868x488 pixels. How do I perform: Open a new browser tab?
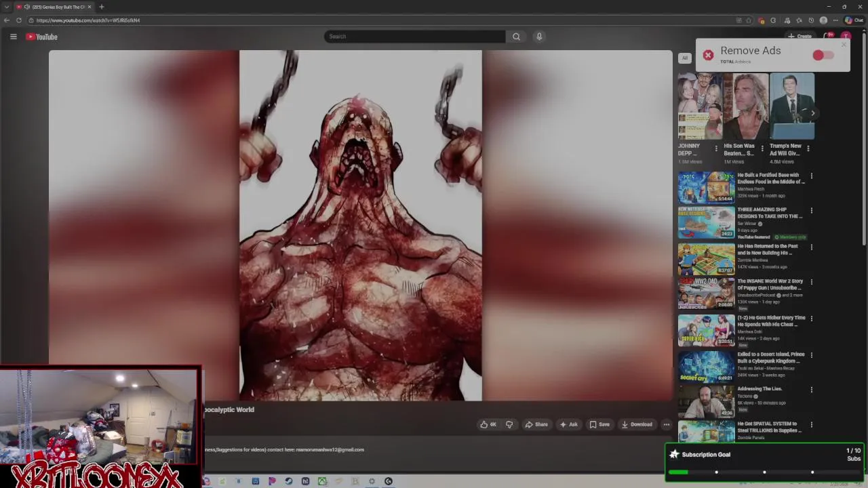click(x=101, y=7)
